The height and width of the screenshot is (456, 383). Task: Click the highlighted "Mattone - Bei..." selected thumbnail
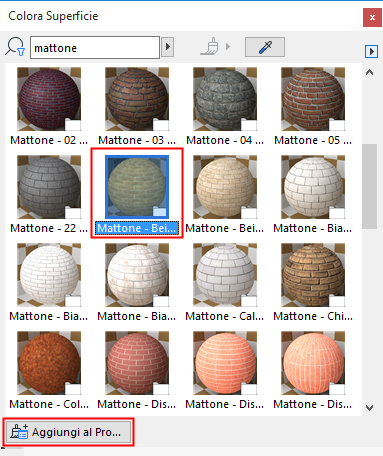coord(137,187)
